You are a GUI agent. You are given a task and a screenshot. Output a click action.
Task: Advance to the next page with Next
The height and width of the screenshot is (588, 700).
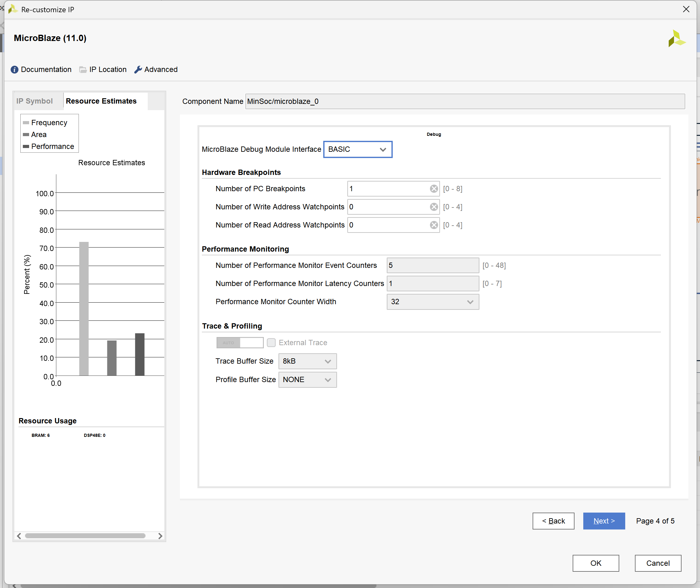(x=604, y=521)
